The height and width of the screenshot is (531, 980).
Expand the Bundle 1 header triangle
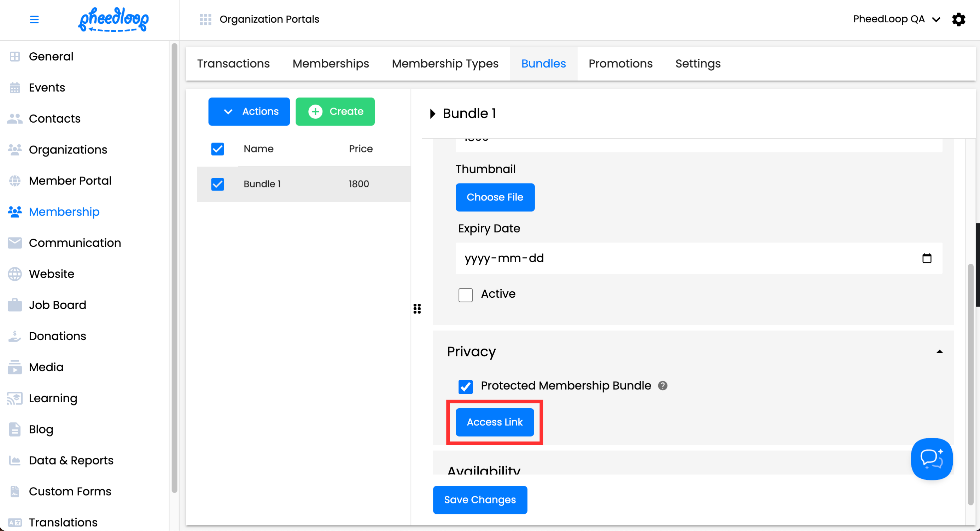pyautogui.click(x=432, y=114)
